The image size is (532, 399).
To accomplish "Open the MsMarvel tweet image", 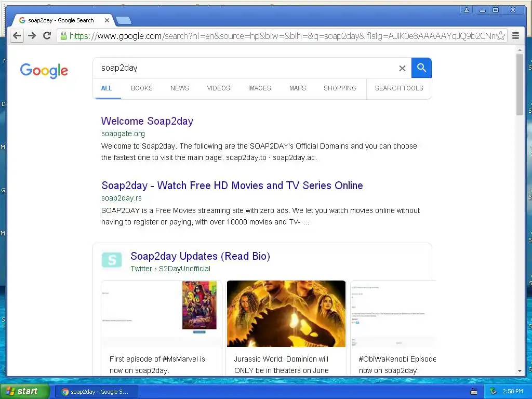I will click(x=162, y=313).
